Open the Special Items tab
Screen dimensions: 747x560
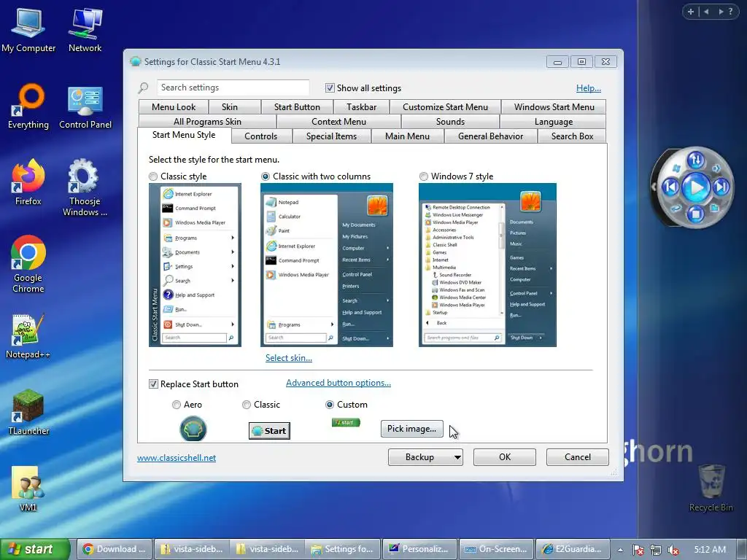[331, 136]
